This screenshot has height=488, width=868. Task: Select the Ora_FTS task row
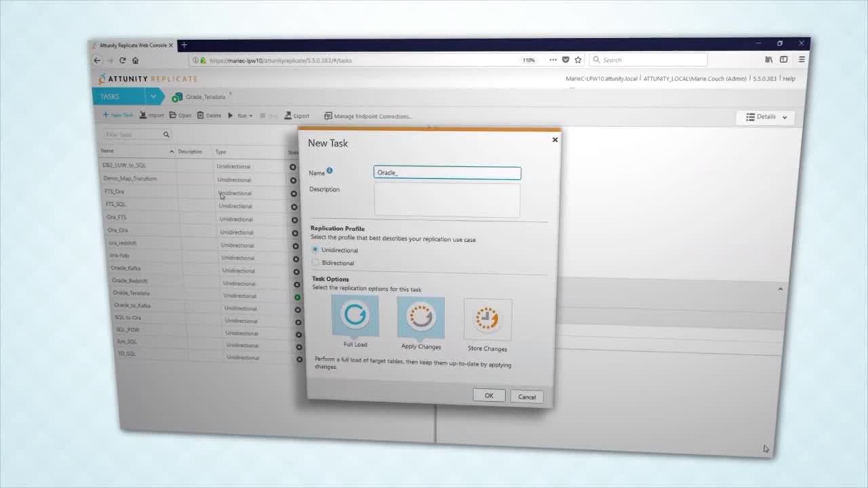tap(202, 218)
